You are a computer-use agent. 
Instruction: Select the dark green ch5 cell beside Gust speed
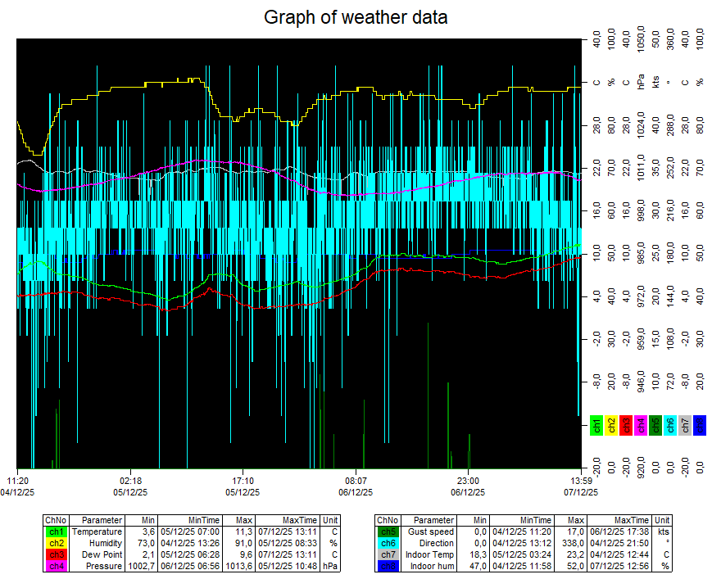[x=388, y=531]
